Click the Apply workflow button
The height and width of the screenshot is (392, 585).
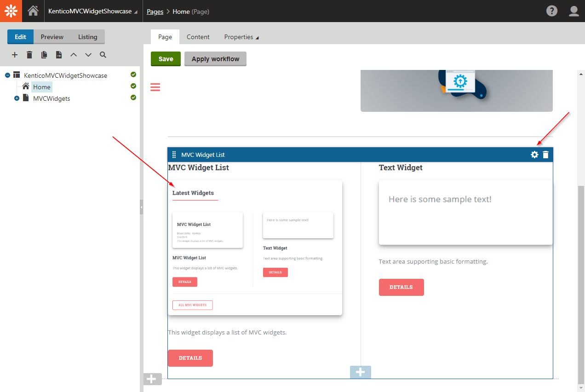215,59
